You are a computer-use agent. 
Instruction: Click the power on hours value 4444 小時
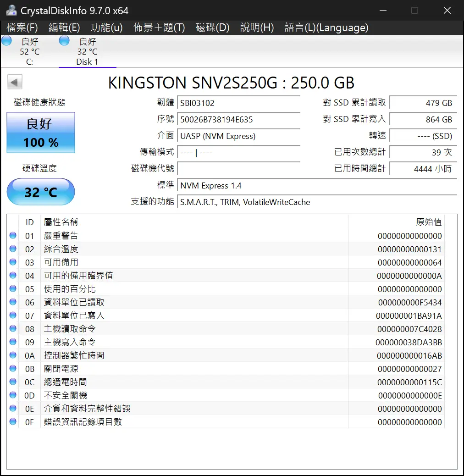423,169
